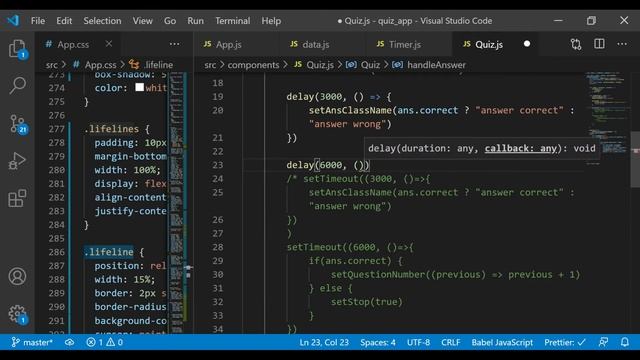The width and height of the screenshot is (640, 360).
Task: Open the Go menu
Action: point(170,21)
